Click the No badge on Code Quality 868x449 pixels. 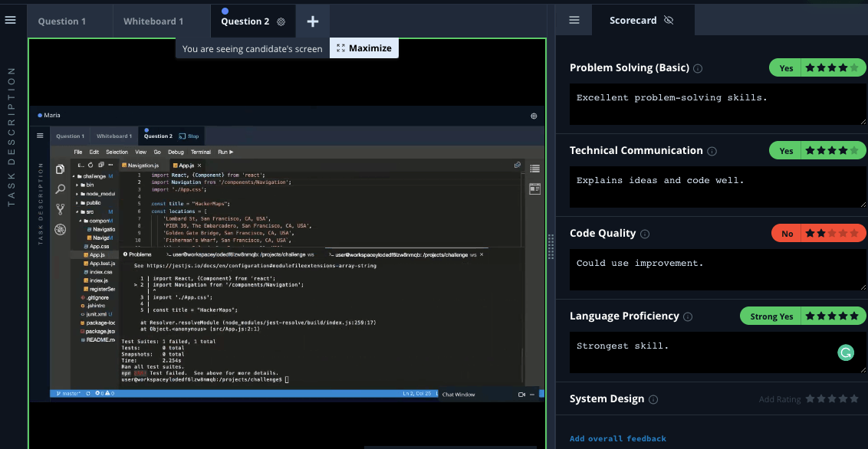[x=787, y=234]
